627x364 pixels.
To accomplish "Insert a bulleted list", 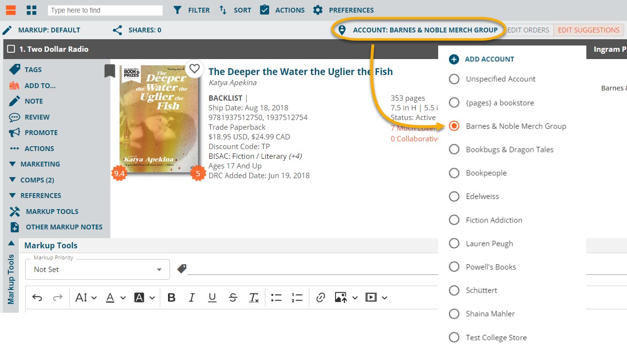I will coord(276,298).
